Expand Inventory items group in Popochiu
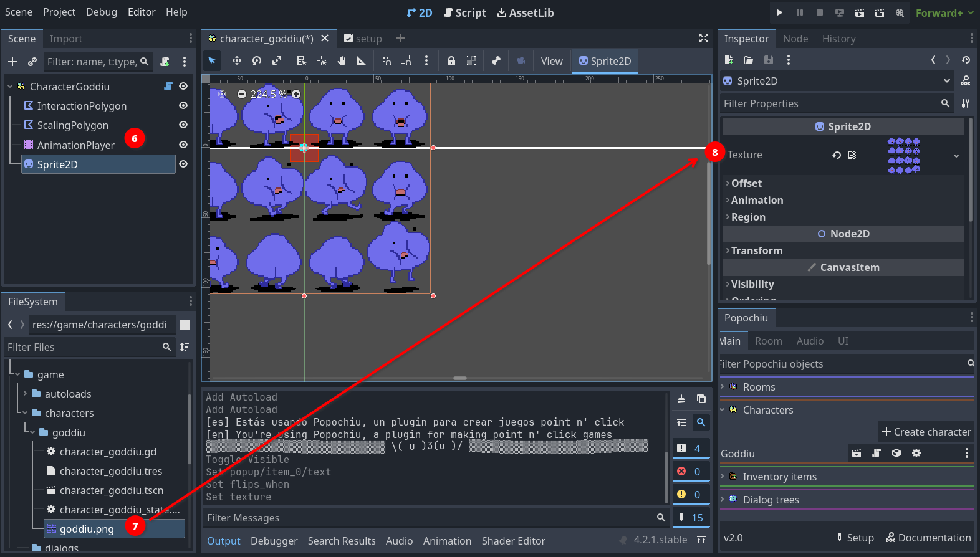980x557 pixels. (723, 477)
